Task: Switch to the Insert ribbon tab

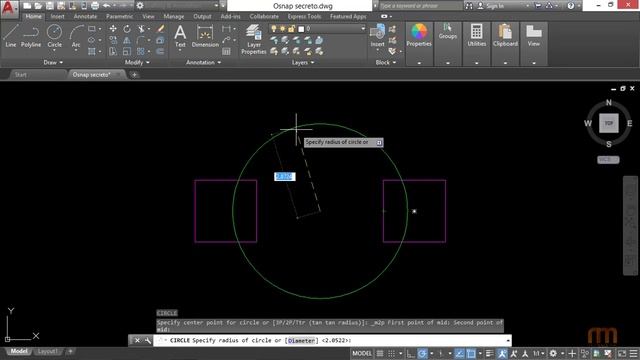Action: 58,16
